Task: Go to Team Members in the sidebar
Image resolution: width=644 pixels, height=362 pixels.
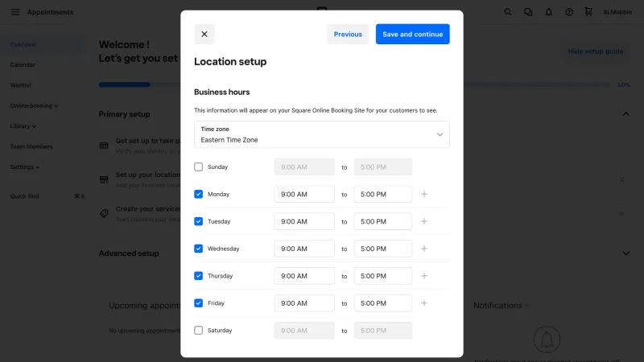Action: pos(31,146)
